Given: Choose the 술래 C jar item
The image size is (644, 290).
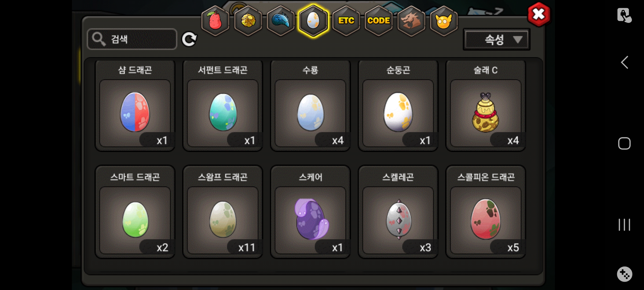Looking at the screenshot, I should tap(486, 106).
